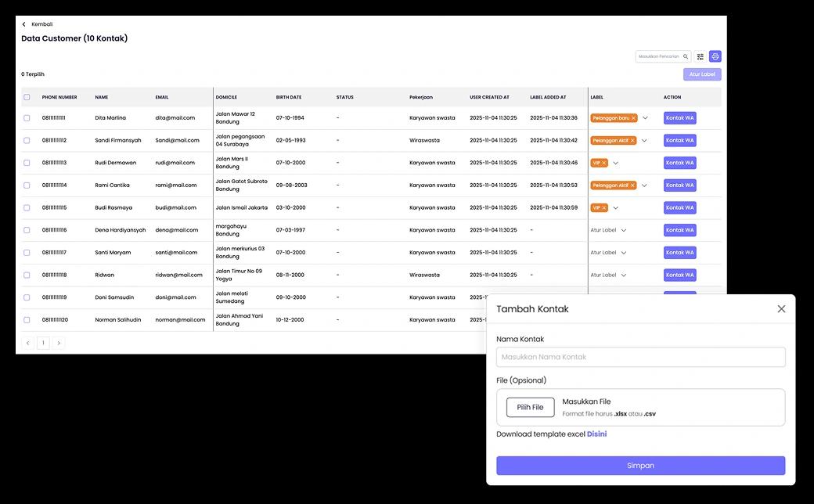Sort by the Birth Date column header
The height and width of the screenshot is (504, 814).
[x=288, y=98]
